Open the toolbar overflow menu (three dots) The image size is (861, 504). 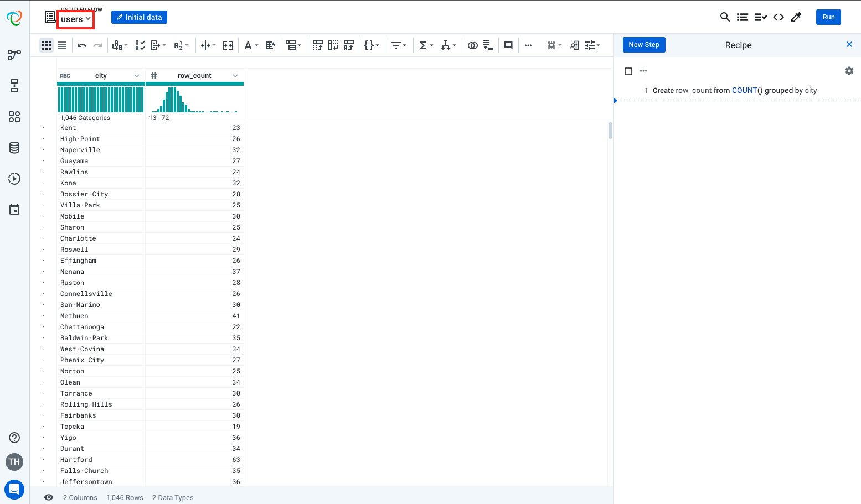(x=528, y=45)
